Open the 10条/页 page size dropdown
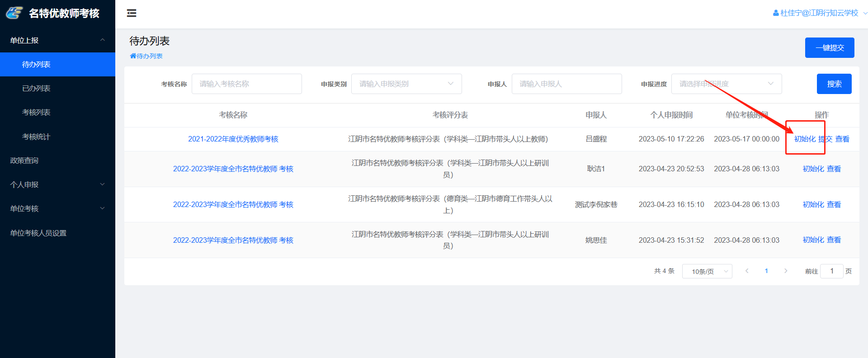The height and width of the screenshot is (358, 868). (x=707, y=271)
